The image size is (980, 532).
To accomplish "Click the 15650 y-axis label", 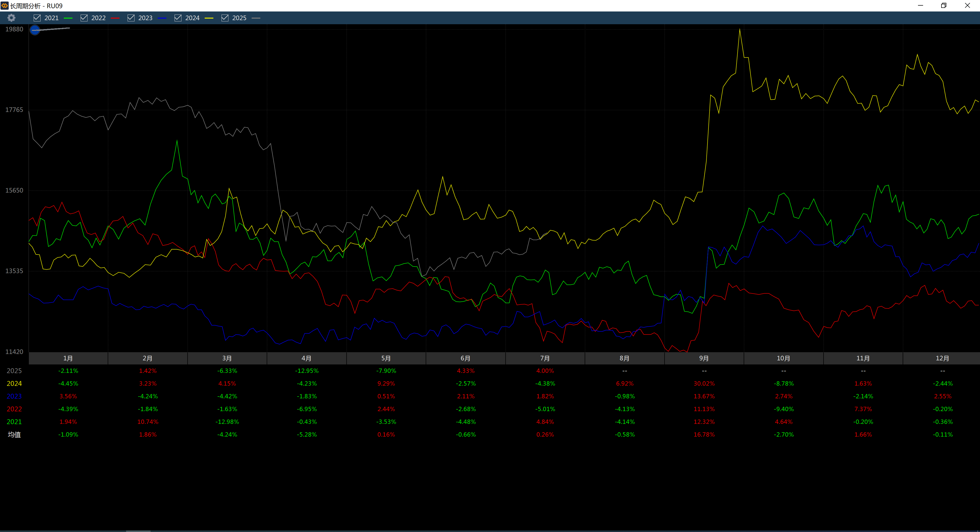I will (x=14, y=191).
